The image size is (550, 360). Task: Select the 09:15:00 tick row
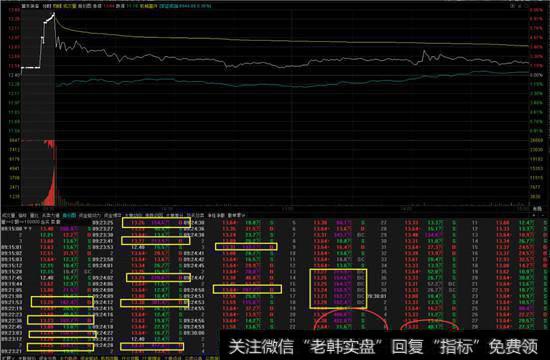pos(46,229)
